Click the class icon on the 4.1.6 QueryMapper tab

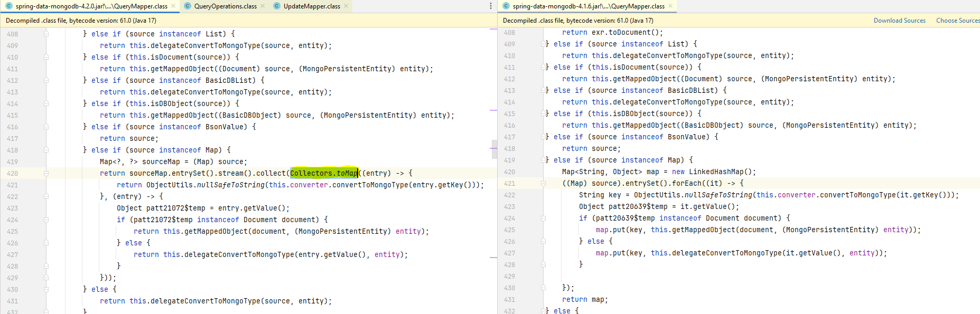(506, 6)
